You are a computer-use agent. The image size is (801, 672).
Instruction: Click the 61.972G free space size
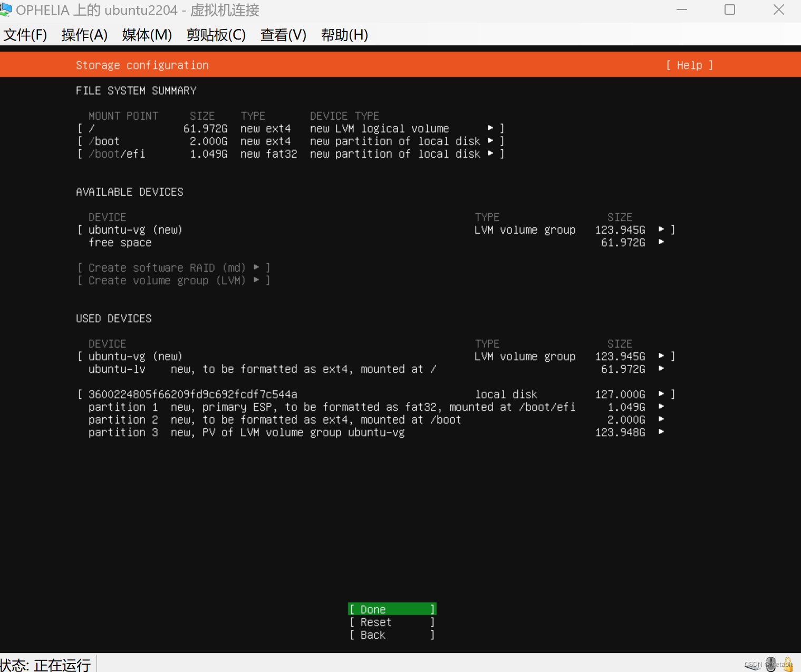click(x=623, y=242)
